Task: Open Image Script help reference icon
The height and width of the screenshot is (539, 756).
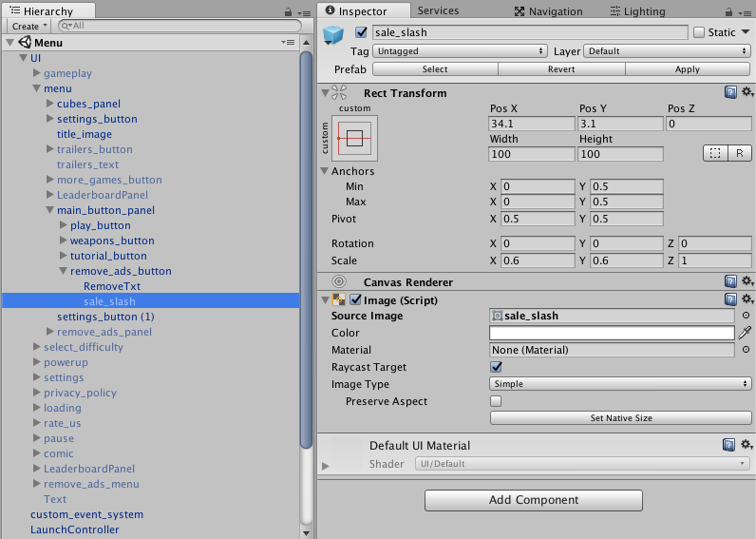Action: [730, 299]
